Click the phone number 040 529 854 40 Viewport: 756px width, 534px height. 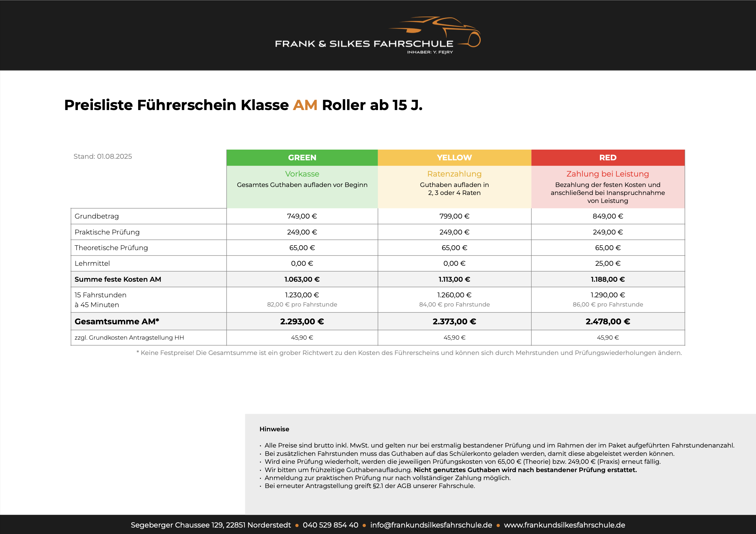point(330,525)
